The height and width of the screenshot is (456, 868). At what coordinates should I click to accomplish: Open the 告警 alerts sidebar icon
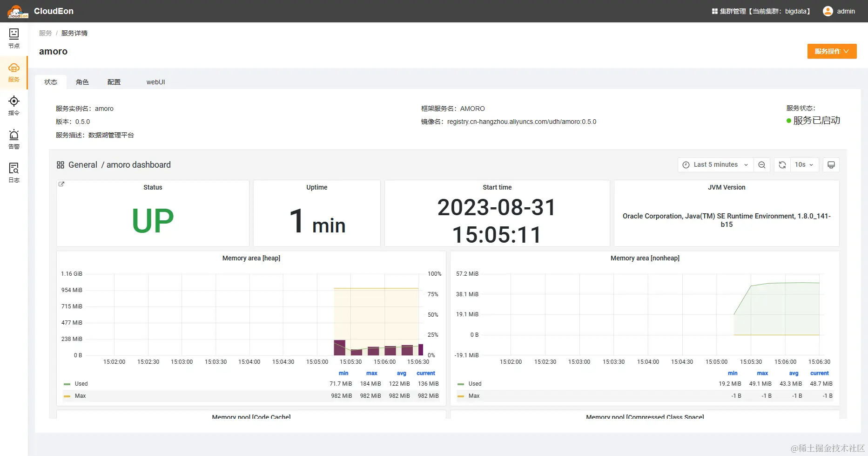pyautogui.click(x=14, y=139)
